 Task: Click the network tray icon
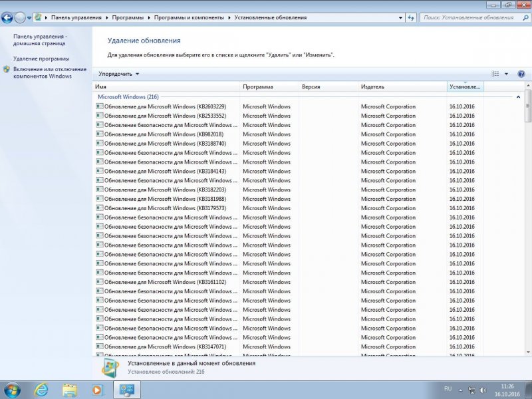tap(471, 390)
